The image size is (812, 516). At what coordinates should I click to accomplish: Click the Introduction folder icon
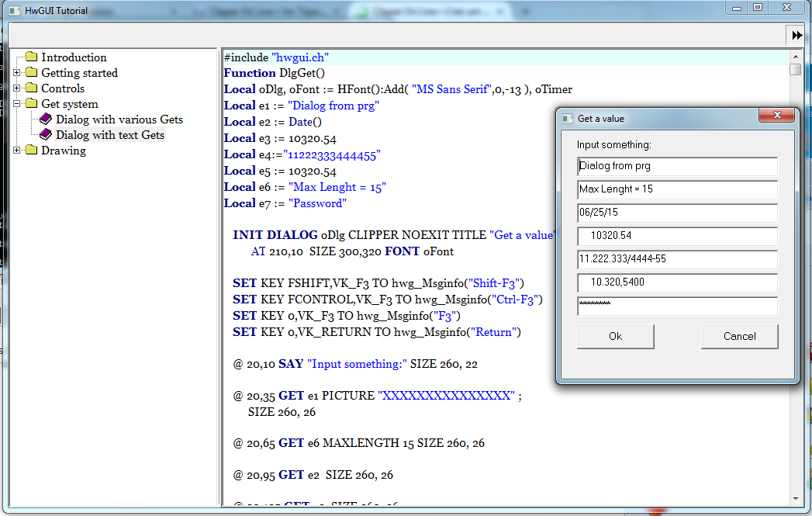click(x=31, y=57)
